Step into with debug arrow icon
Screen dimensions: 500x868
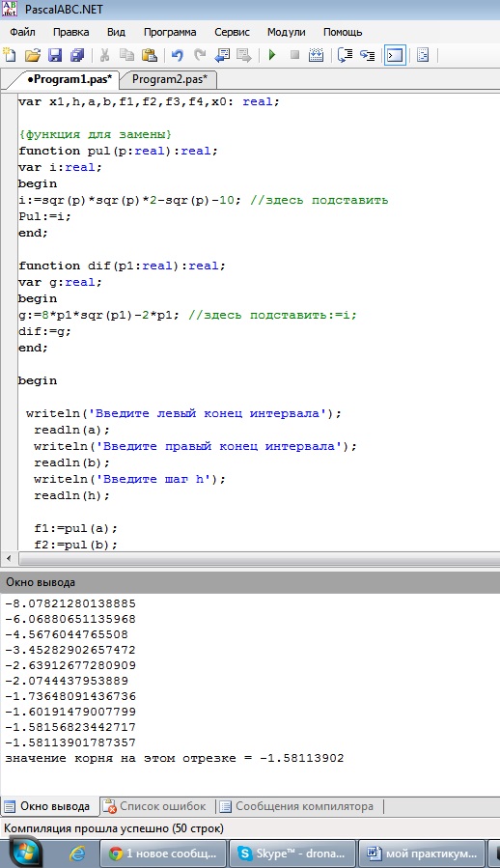(367, 55)
